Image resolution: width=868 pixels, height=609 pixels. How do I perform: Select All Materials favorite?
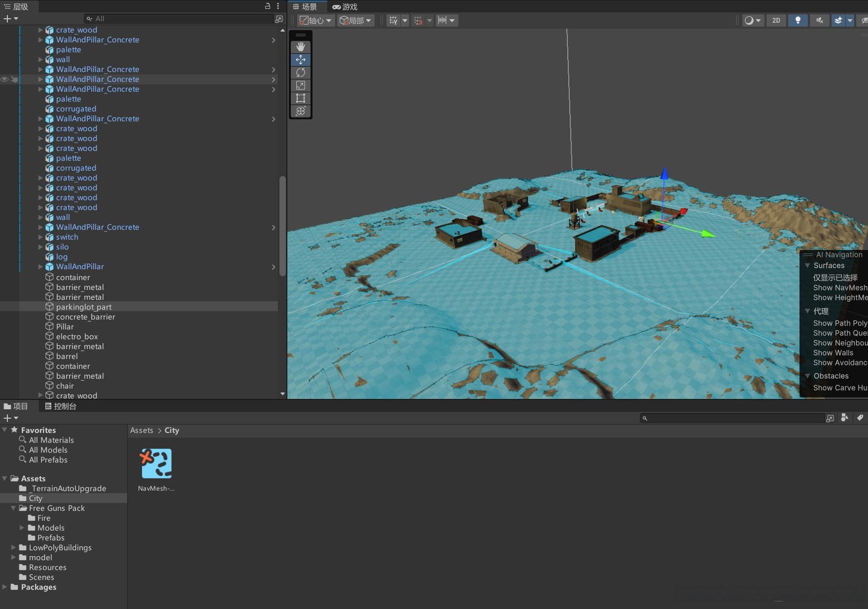click(51, 440)
